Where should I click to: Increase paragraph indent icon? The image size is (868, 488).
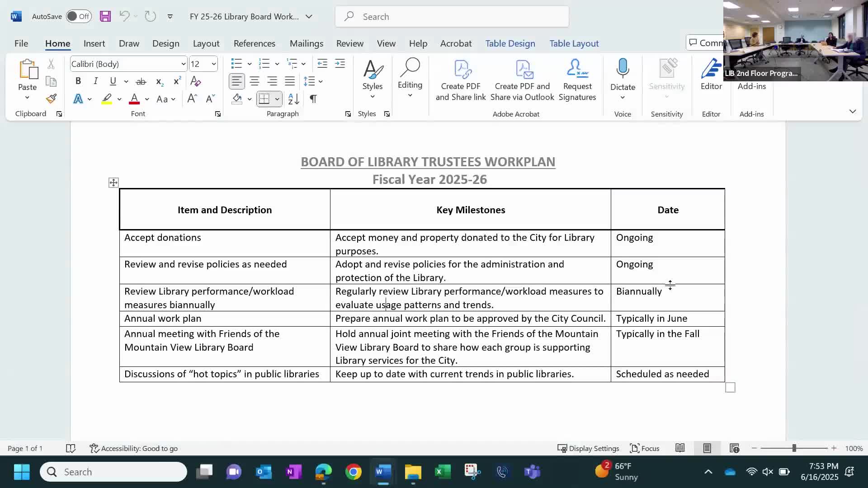(340, 64)
